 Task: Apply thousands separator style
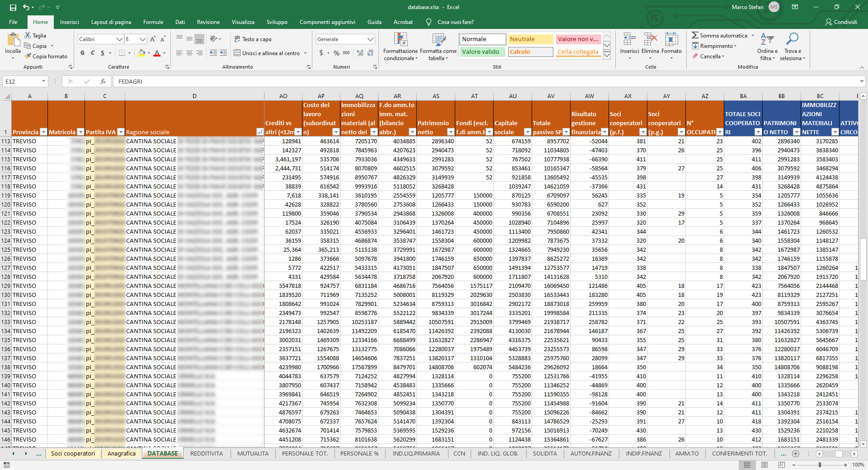point(346,53)
